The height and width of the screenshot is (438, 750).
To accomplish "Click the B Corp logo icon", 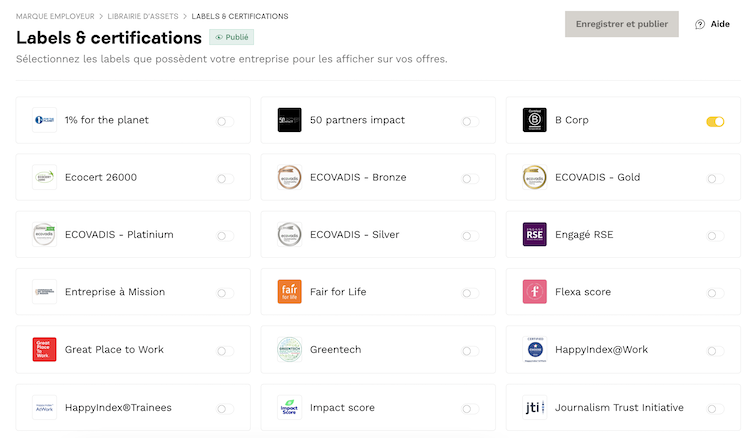I will coord(534,120).
